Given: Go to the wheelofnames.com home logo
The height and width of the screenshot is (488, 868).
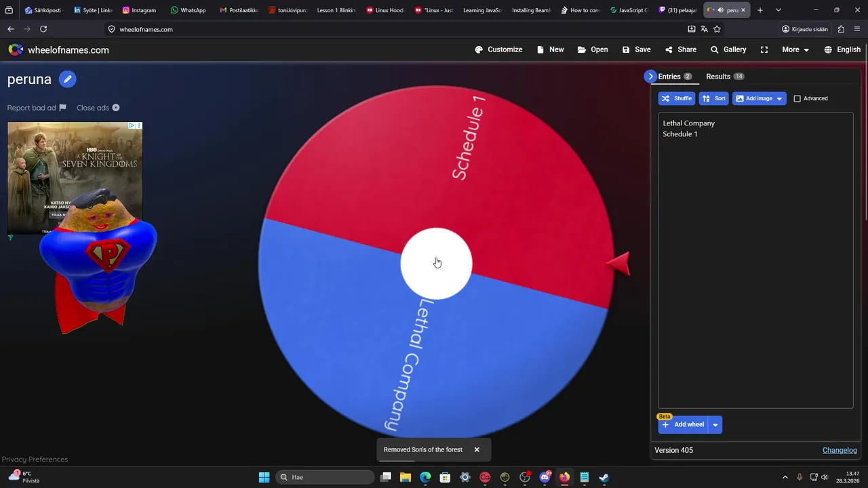Looking at the screenshot, I should [58, 50].
